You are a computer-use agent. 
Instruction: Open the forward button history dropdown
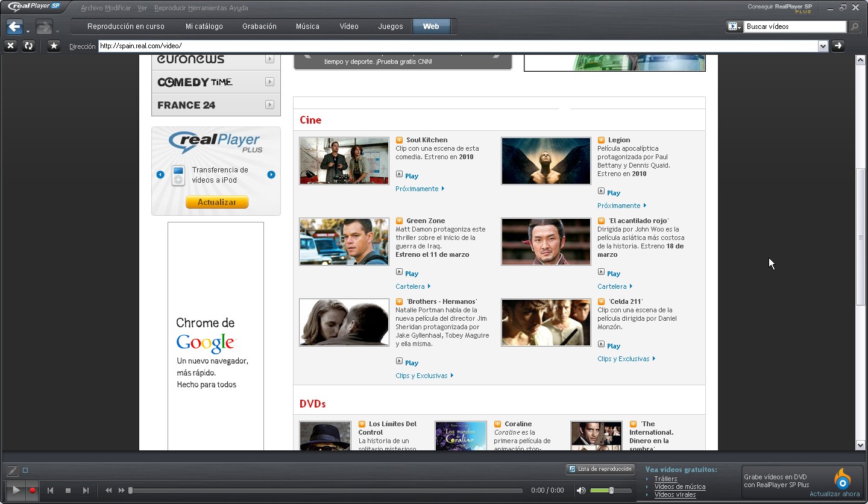tap(57, 31)
